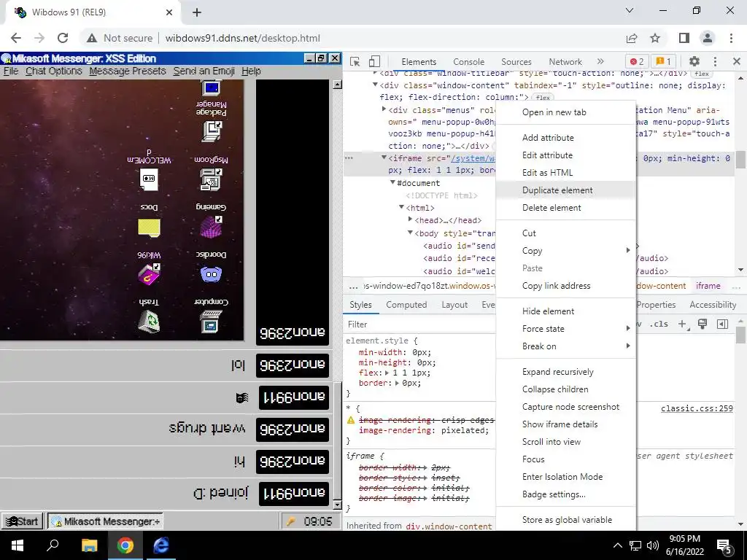
Task: Collapse the #document node
Action: [x=392, y=182]
